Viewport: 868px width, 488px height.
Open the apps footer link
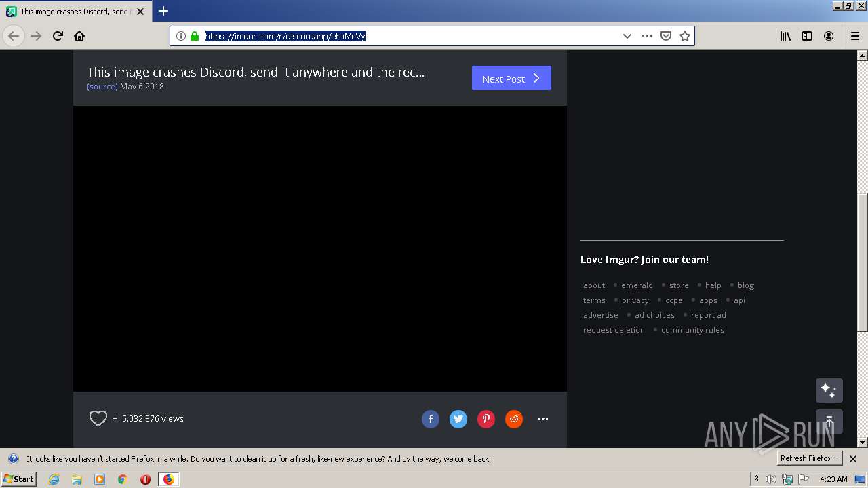[708, 300]
